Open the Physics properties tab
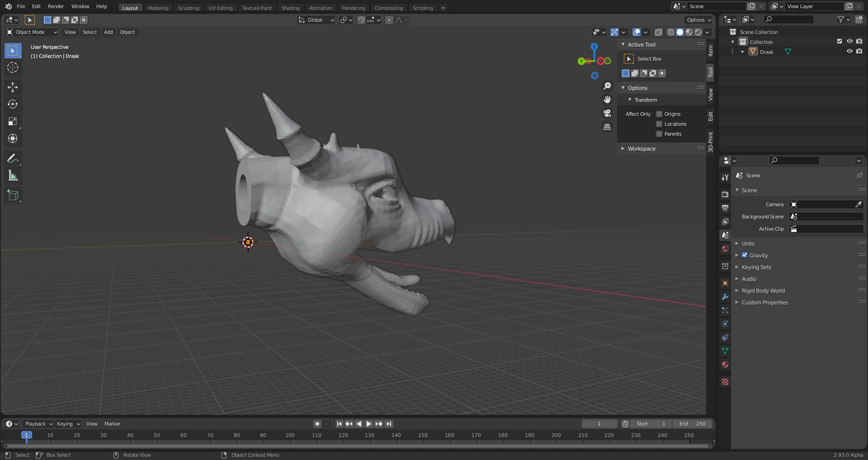Image resolution: width=868 pixels, height=460 pixels. pyautogui.click(x=725, y=324)
